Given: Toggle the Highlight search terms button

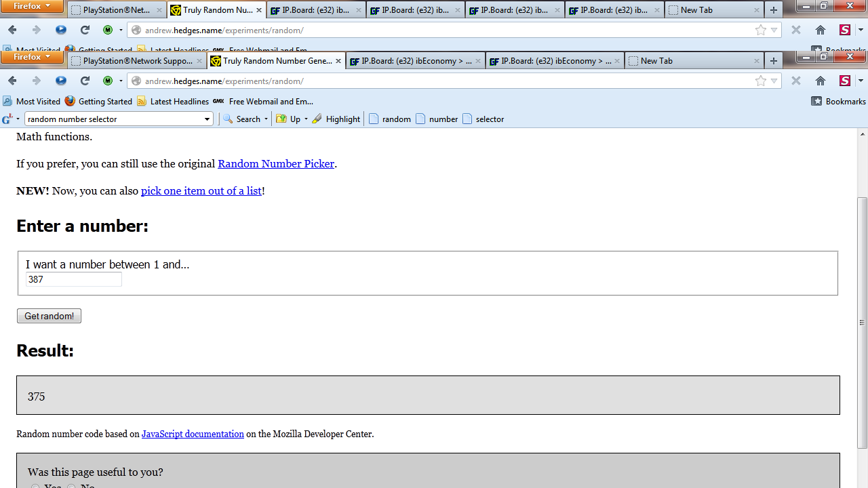Looking at the screenshot, I should pyautogui.click(x=336, y=119).
